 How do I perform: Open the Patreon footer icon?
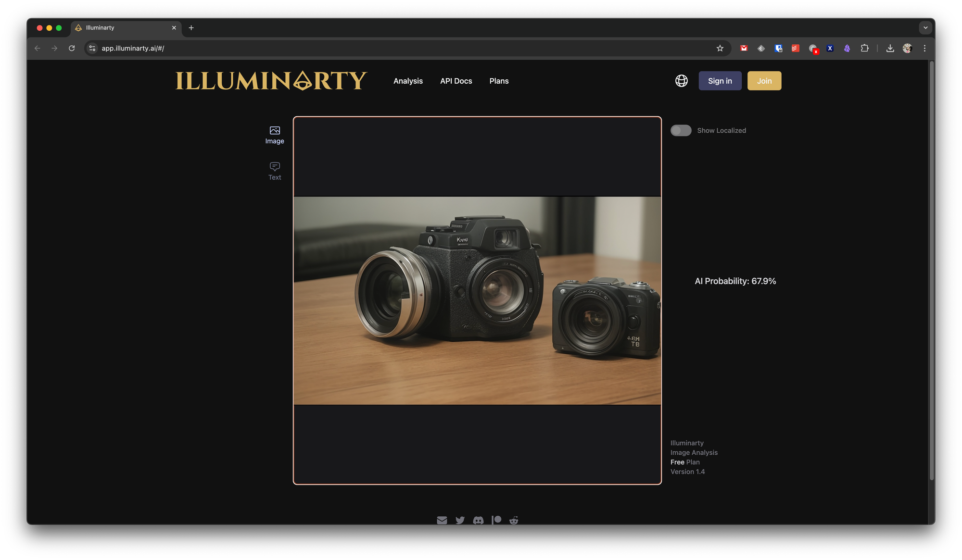tap(496, 520)
